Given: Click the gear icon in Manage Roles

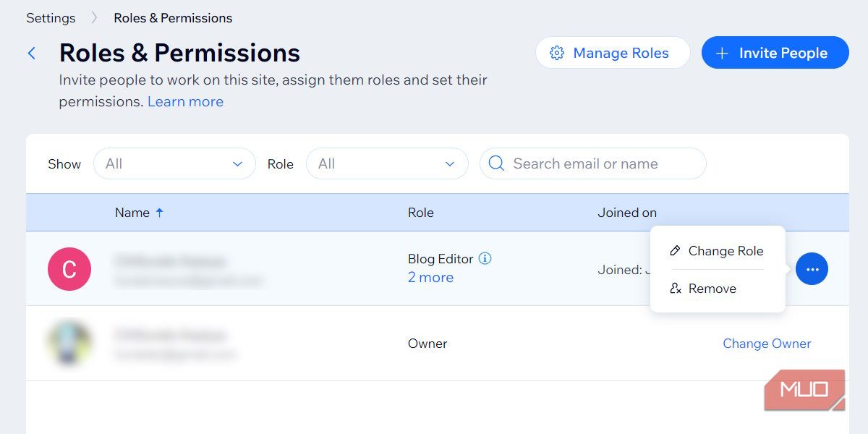Looking at the screenshot, I should tap(556, 53).
